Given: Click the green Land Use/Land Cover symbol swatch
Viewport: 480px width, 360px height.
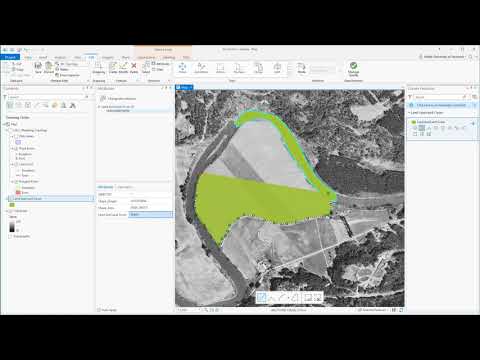Looking at the screenshot, I should coord(12,205).
